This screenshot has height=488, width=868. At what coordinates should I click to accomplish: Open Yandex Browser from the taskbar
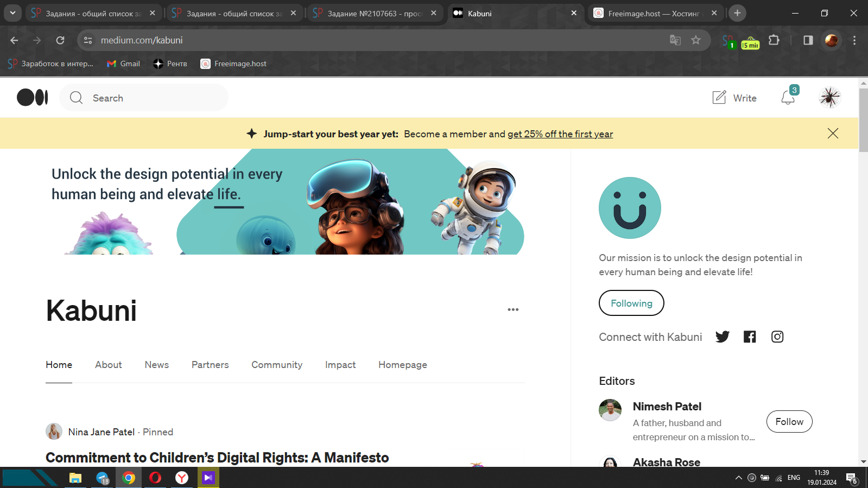tap(182, 478)
